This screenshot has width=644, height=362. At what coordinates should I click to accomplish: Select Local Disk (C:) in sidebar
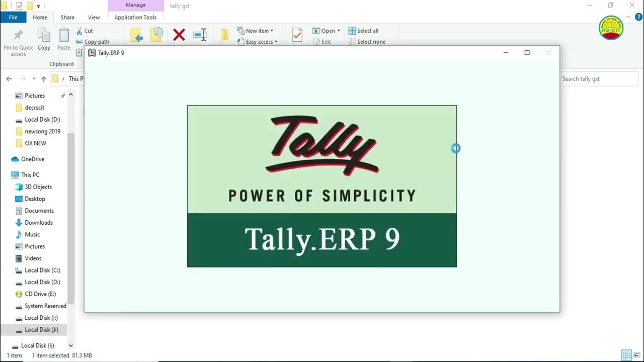pos(42,270)
